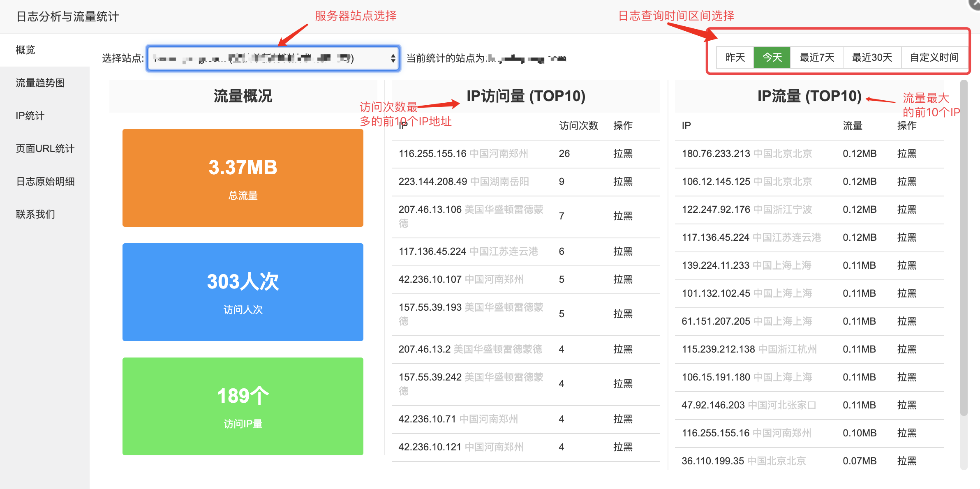Click 拉黑 for 101.132.102.45
The image size is (980, 489).
point(907,293)
